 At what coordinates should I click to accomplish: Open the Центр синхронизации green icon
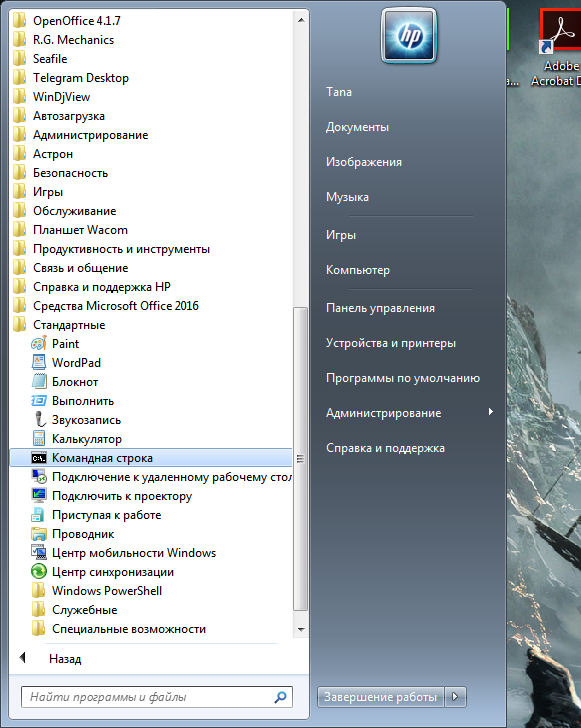tap(39, 572)
